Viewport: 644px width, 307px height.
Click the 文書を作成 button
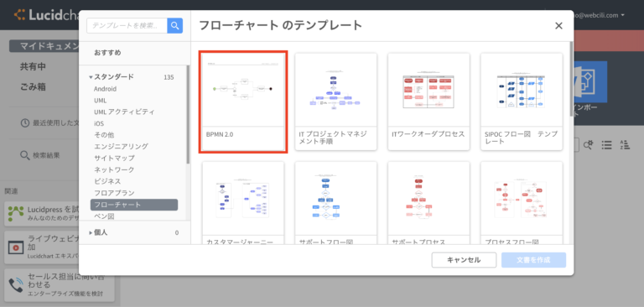(533, 260)
